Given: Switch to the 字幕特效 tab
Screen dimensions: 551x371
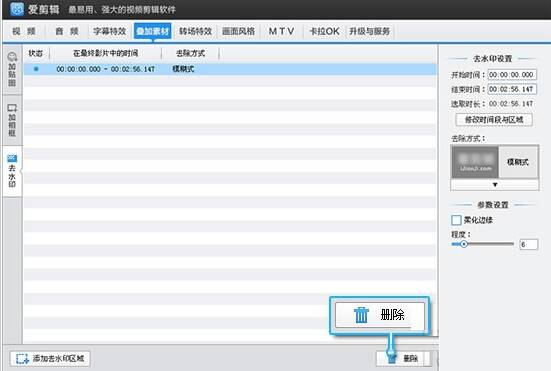Looking at the screenshot, I should point(109,31).
